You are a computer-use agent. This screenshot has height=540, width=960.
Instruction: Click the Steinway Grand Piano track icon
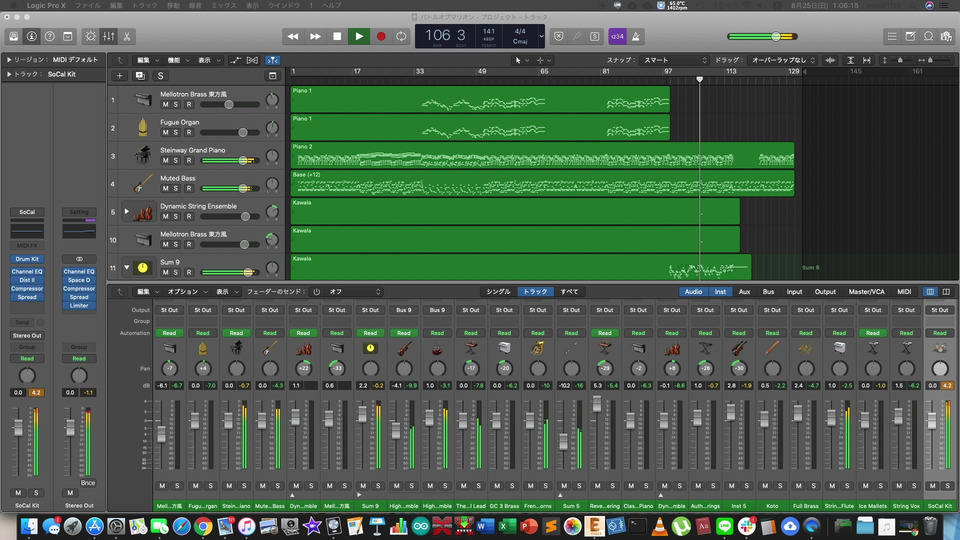[143, 156]
